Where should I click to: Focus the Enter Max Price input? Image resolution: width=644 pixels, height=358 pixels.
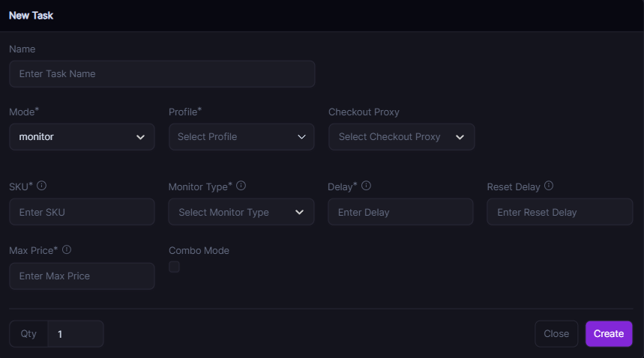click(82, 276)
